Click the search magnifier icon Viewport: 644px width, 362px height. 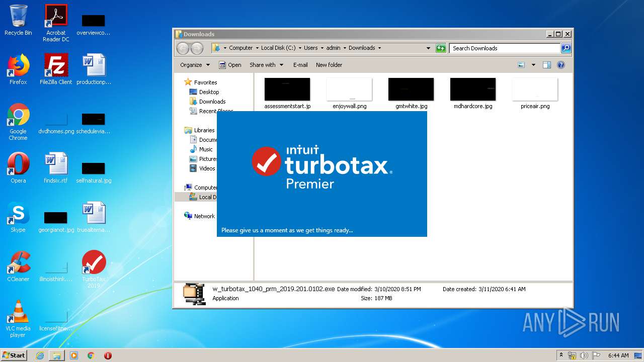click(566, 48)
